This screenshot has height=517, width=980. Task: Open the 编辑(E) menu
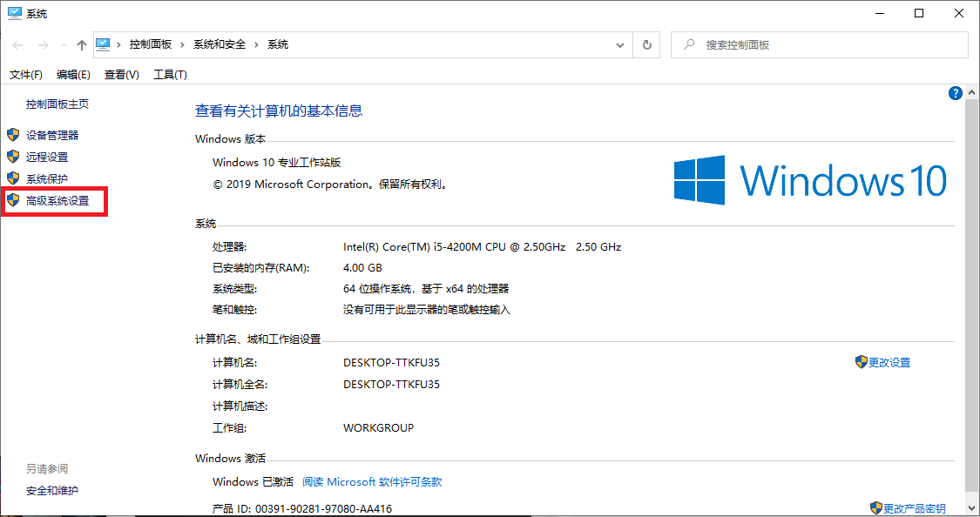click(73, 74)
